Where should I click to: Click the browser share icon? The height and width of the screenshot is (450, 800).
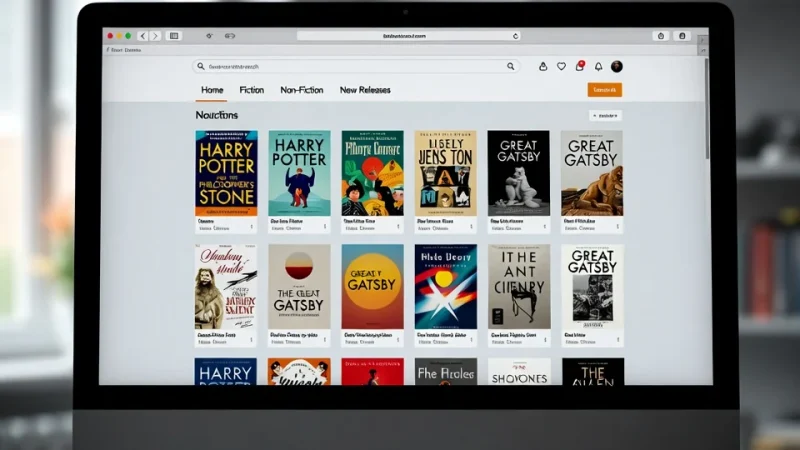pos(661,36)
